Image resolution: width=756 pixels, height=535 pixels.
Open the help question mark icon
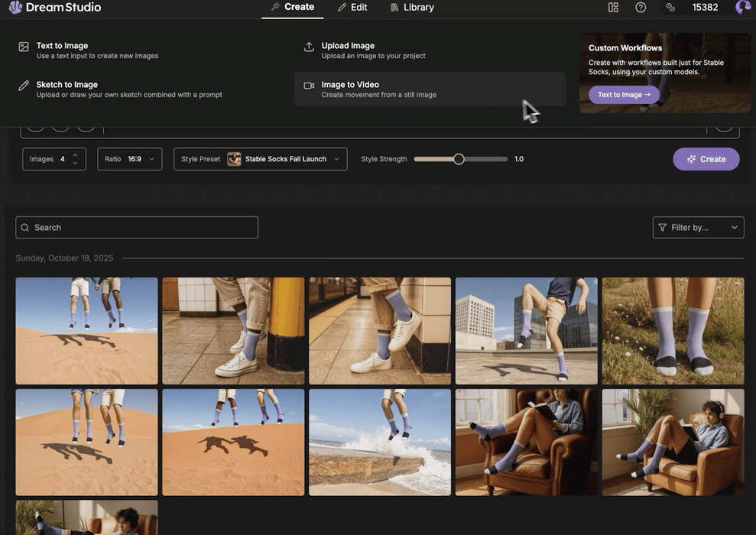click(641, 7)
